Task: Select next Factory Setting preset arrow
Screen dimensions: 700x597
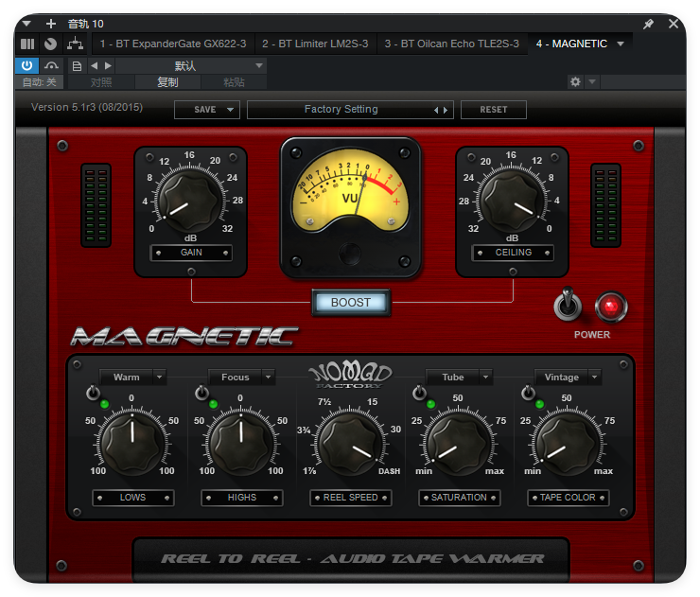Action: click(446, 110)
